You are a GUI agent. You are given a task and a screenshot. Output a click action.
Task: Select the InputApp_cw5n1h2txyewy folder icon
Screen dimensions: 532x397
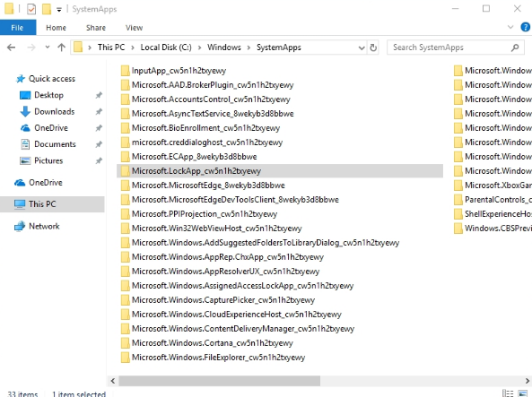(x=126, y=71)
